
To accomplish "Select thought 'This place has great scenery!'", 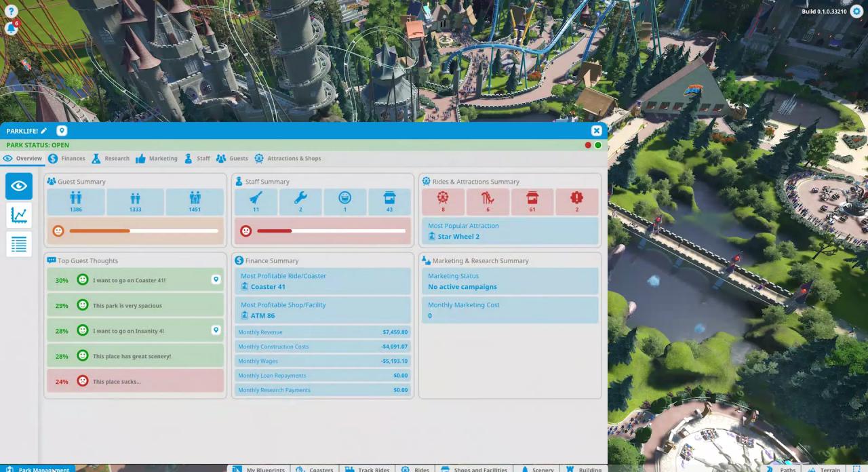I will point(136,356).
